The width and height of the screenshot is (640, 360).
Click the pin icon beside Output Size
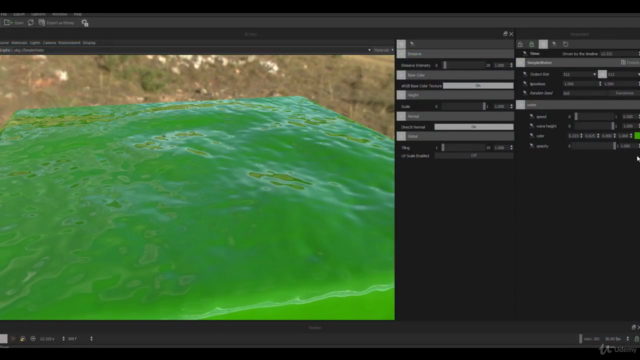click(x=525, y=74)
